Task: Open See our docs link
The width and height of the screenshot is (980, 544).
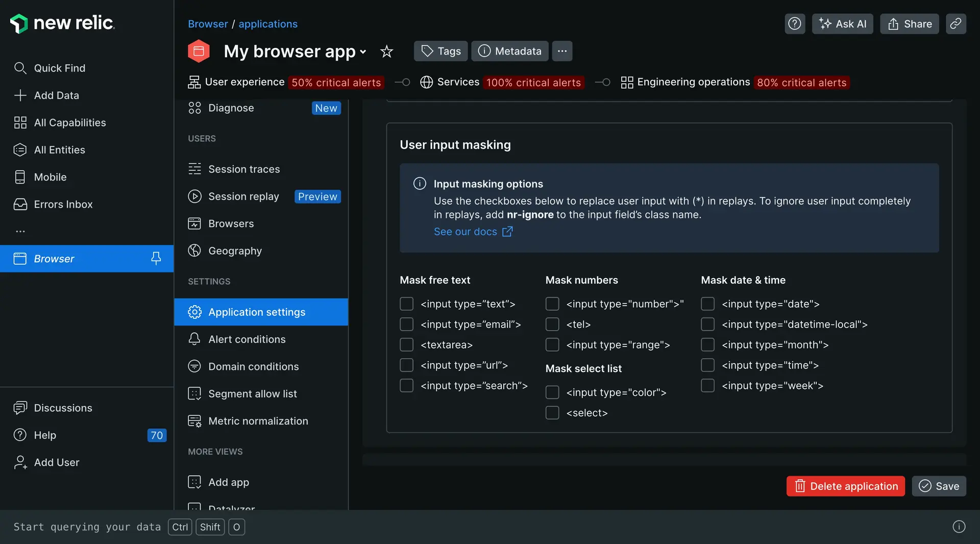Action: click(473, 232)
